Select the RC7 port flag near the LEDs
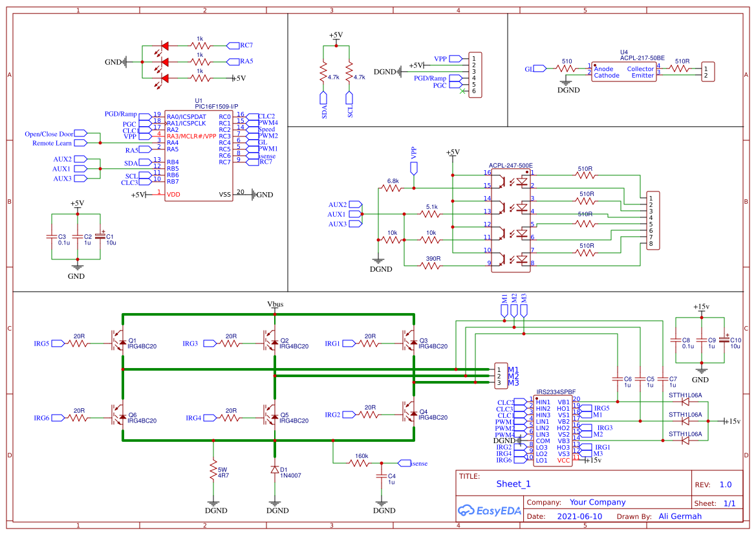Screen dimensions: 756x535 pyautogui.click(x=233, y=45)
